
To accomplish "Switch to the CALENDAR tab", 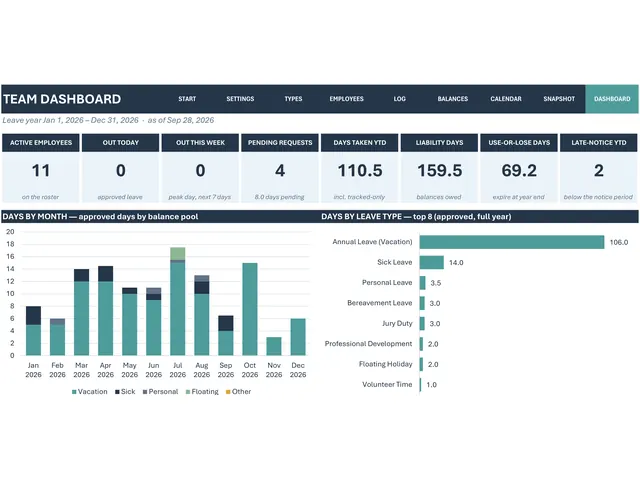I will pyautogui.click(x=506, y=99).
